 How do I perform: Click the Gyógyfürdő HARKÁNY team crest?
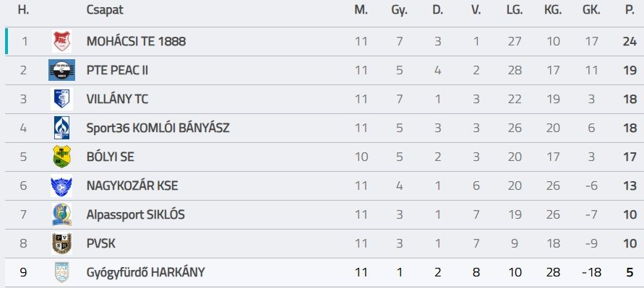(x=61, y=272)
